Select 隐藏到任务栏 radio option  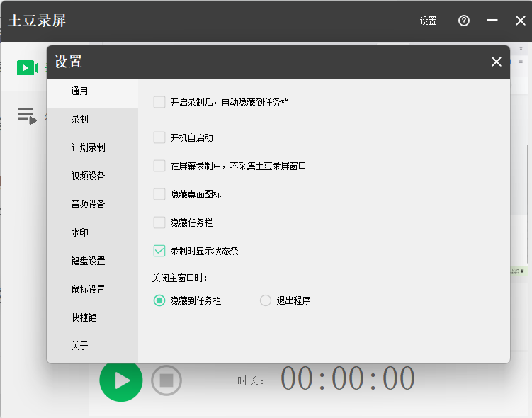(159, 300)
